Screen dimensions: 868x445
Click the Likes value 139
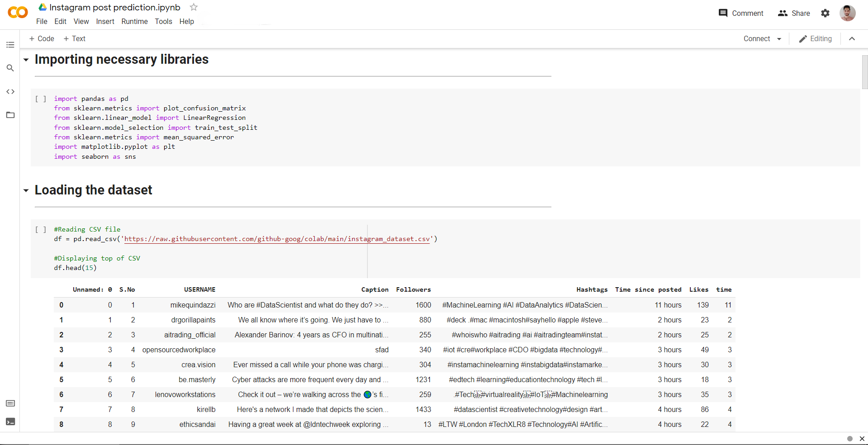(x=703, y=305)
